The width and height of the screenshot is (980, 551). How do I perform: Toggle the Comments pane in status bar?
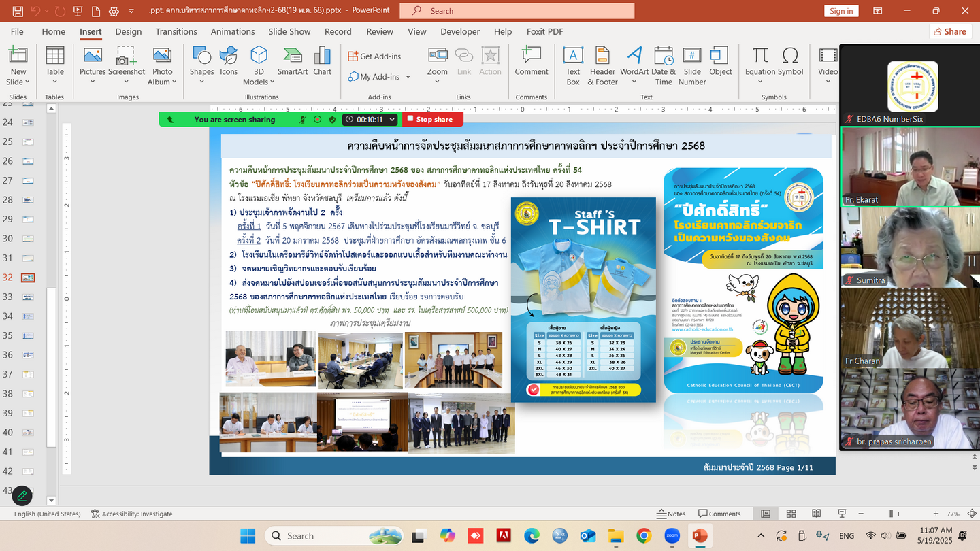pyautogui.click(x=719, y=514)
